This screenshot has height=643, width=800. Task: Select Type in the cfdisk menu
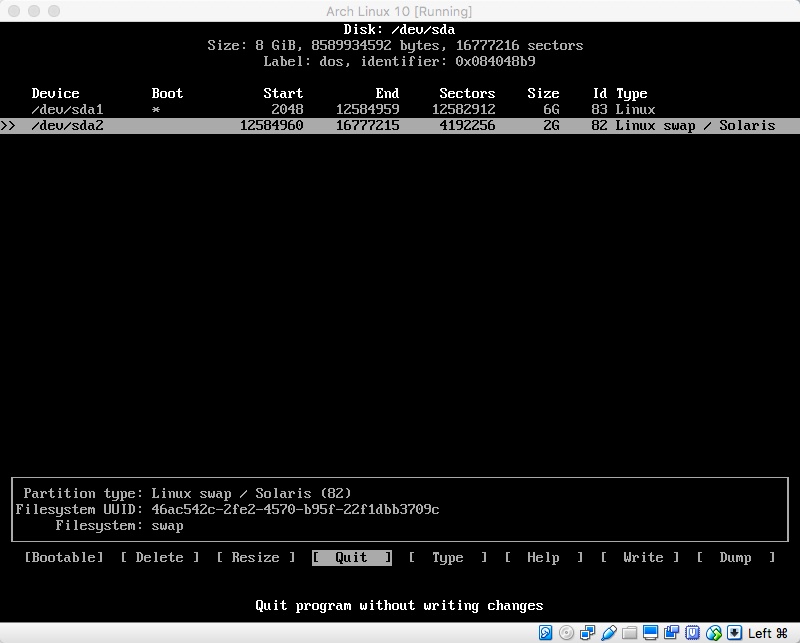click(448, 557)
